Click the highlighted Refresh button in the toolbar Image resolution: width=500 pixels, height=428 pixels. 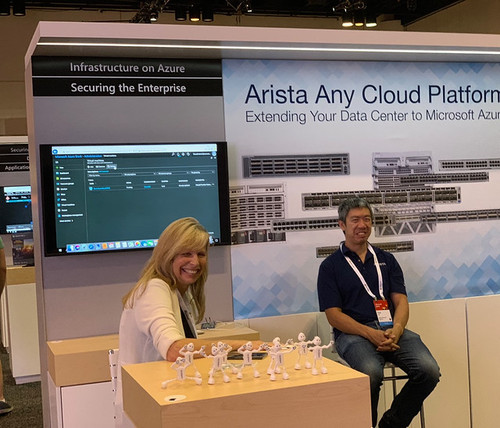point(112,166)
